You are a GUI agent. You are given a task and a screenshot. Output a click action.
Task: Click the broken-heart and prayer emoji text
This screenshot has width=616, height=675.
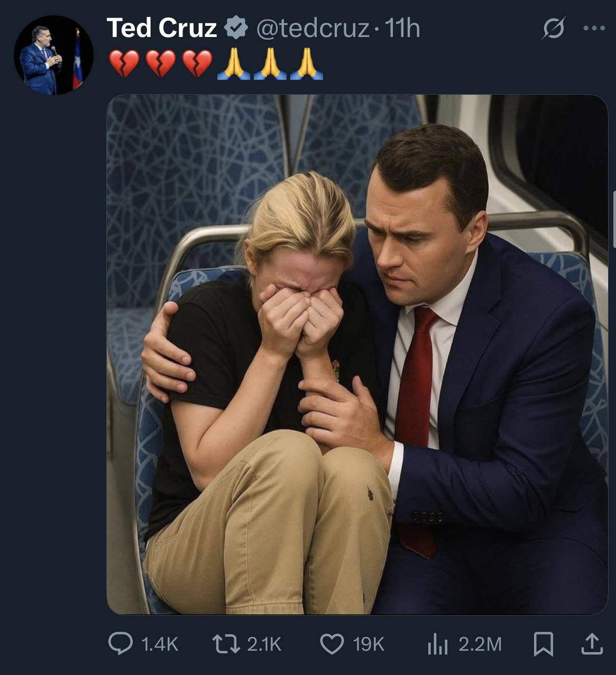tap(215, 64)
